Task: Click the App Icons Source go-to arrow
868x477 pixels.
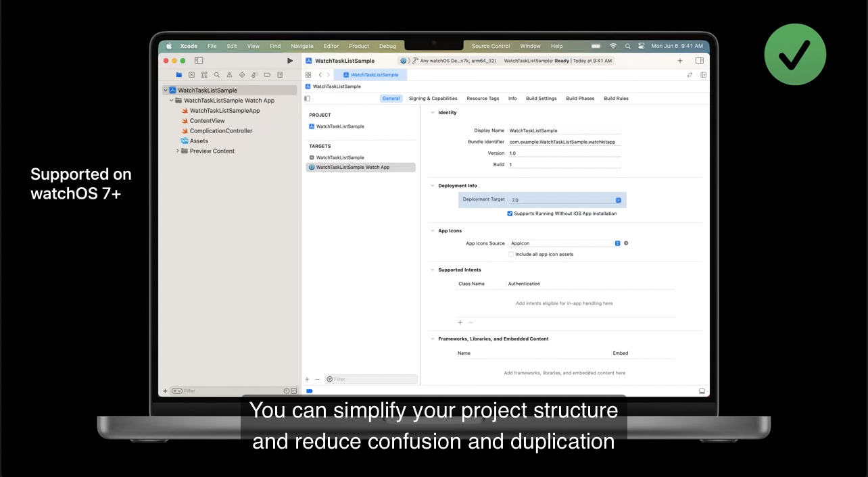Action: click(626, 243)
